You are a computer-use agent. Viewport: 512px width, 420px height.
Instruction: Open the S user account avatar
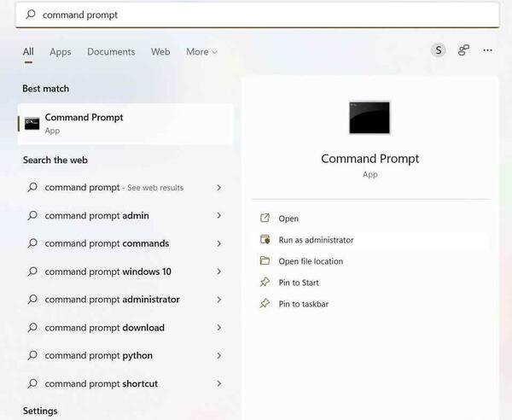439,50
